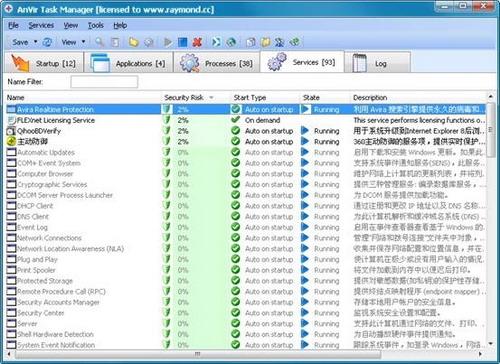This screenshot has width=500, height=364.
Task: Open the Save dropdown arrow
Action: click(x=35, y=42)
